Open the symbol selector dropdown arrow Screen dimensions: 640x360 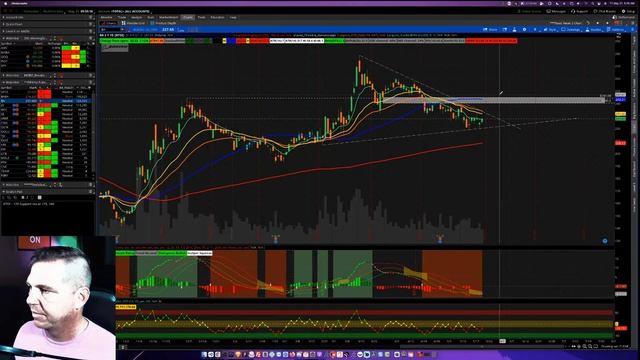coord(122,30)
